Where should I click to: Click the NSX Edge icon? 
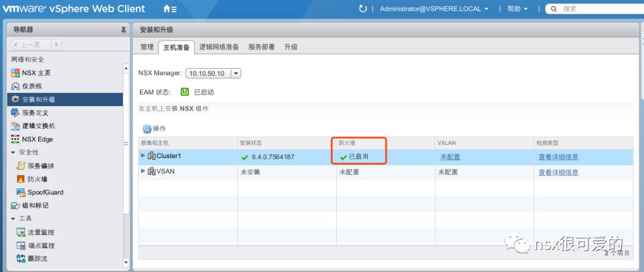click(x=15, y=139)
